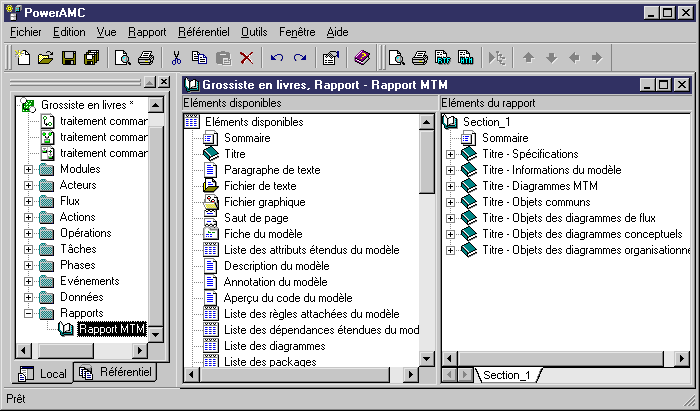Image resolution: width=700 pixels, height=411 pixels.
Task: Click scroll up arrow in browser tree
Action: [x=155, y=105]
